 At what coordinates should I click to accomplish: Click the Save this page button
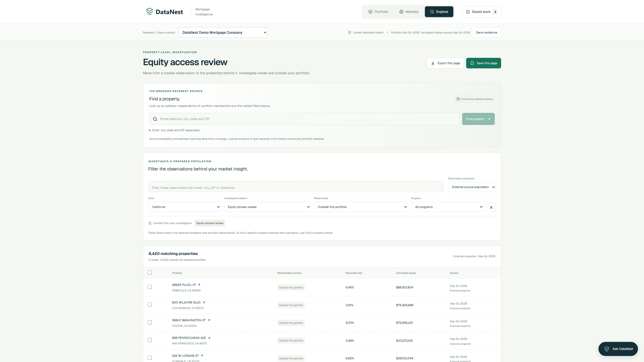click(x=483, y=63)
